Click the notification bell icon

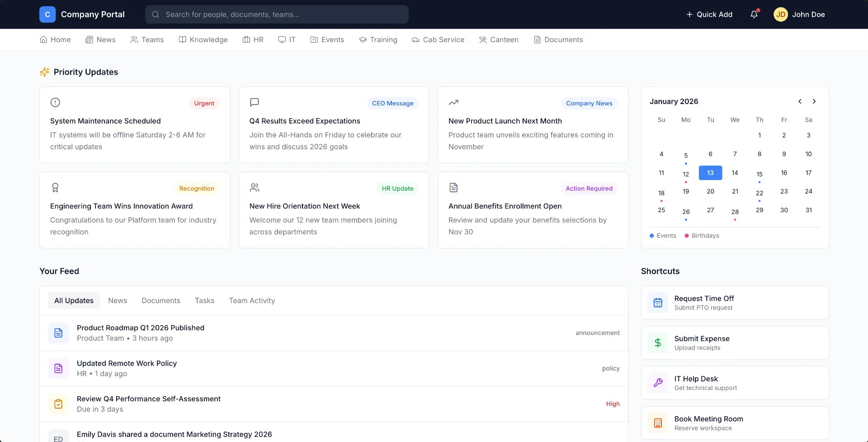[x=754, y=14]
